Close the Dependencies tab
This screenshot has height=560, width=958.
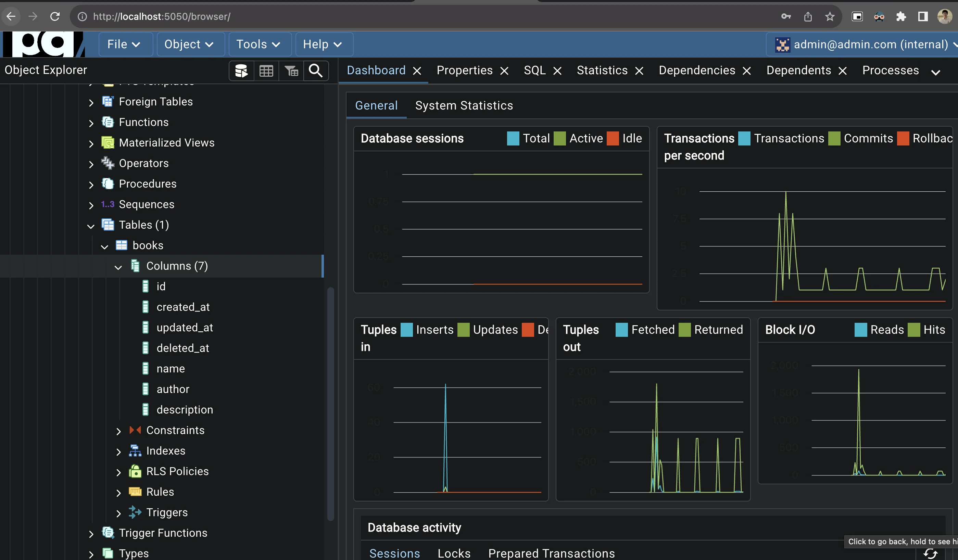click(x=747, y=71)
